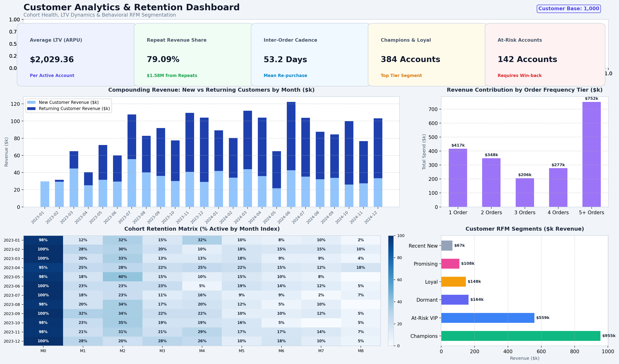Click the M4 column header label

click(202, 351)
